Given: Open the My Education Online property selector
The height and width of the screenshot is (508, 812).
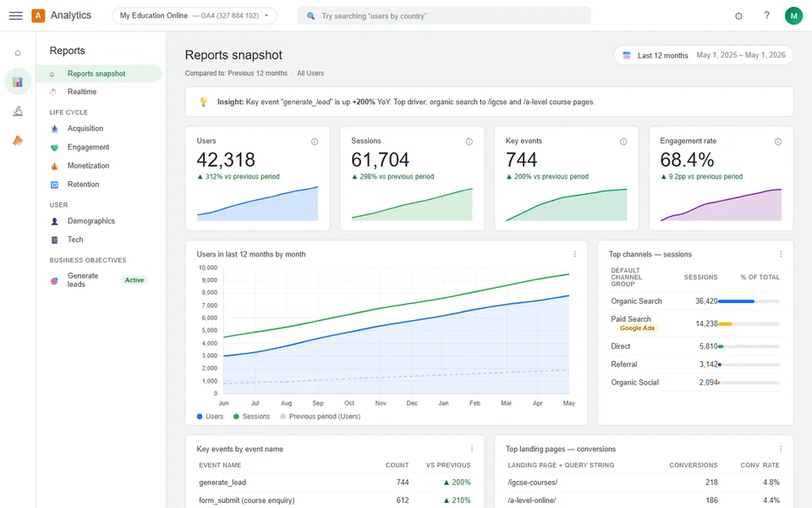Looking at the screenshot, I should point(195,15).
